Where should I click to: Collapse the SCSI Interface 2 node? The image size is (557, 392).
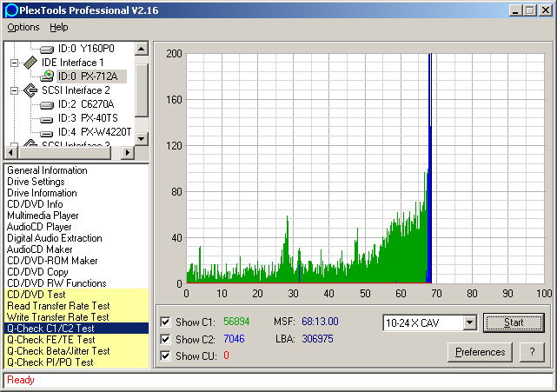[14, 90]
